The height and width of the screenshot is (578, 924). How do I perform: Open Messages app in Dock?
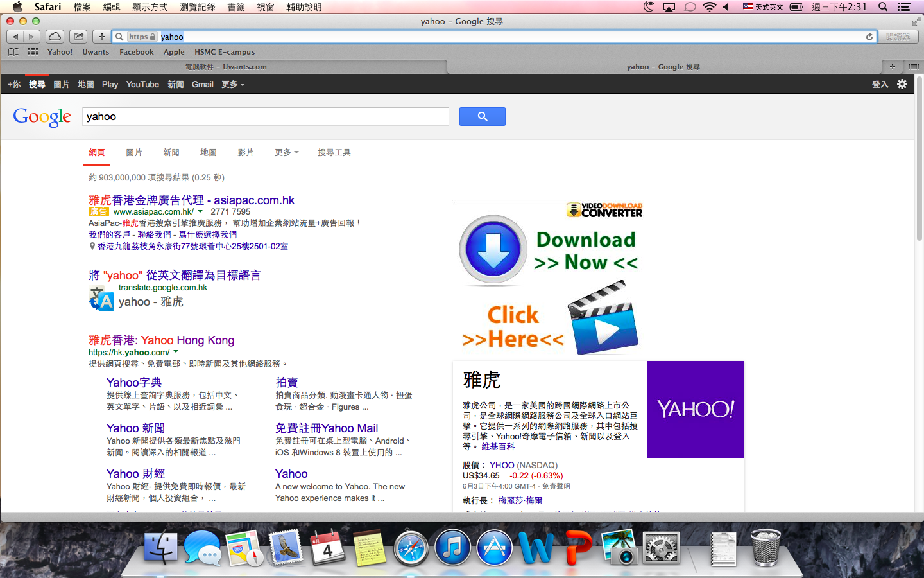point(202,548)
